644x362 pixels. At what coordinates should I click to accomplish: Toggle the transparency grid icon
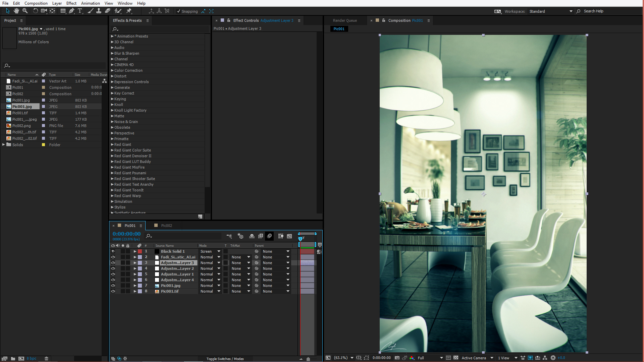(456, 358)
